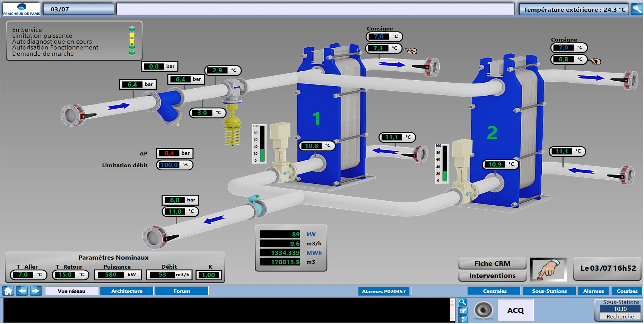Image resolution: width=644 pixels, height=324 pixels.
Task: Click the En Service status indicator light
Action: [132, 29]
